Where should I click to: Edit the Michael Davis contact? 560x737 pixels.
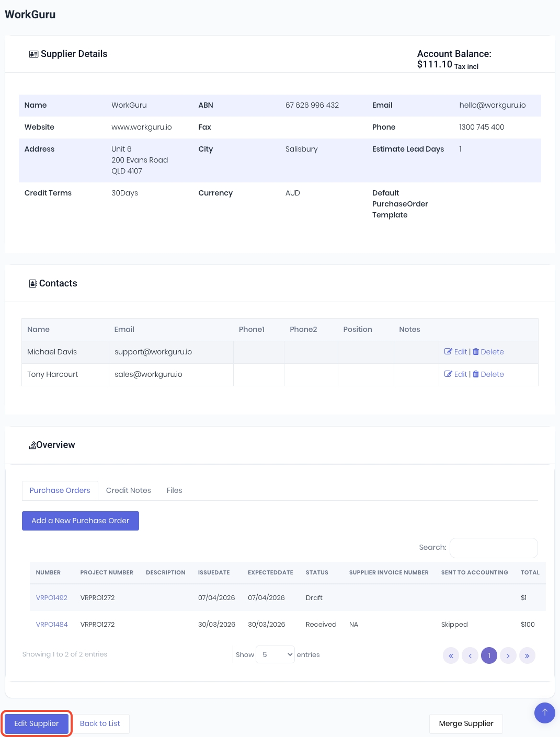456,352
